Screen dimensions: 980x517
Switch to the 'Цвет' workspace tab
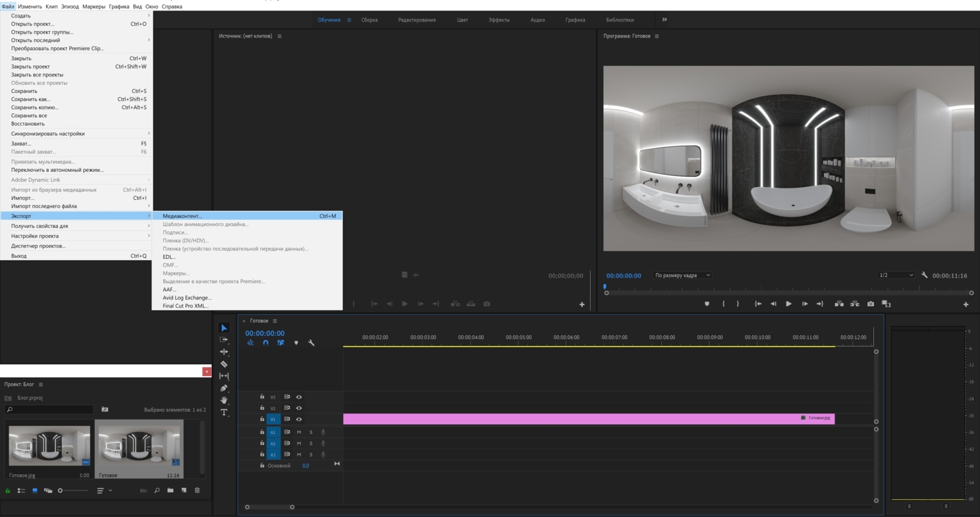coord(462,20)
